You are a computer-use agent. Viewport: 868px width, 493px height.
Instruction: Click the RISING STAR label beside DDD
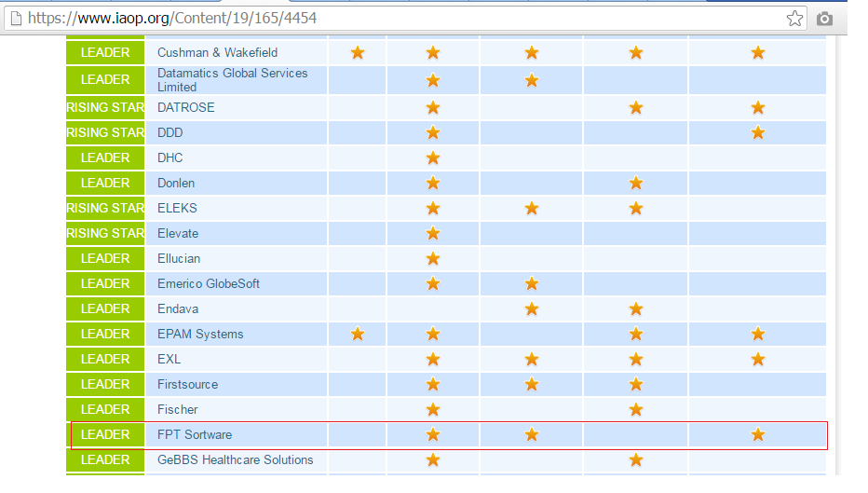(105, 133)
